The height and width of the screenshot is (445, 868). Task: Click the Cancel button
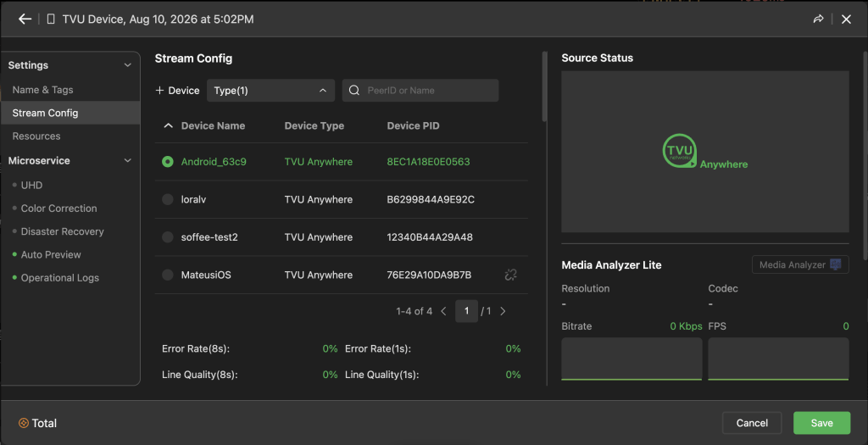[752, 423]
